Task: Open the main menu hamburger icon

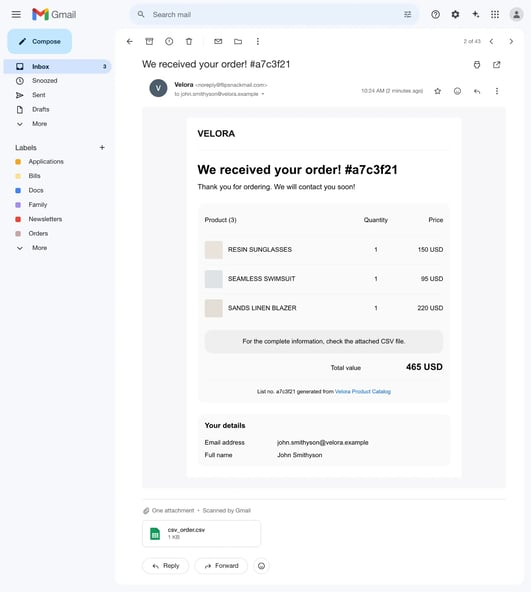Action: [x=16, y=15]
